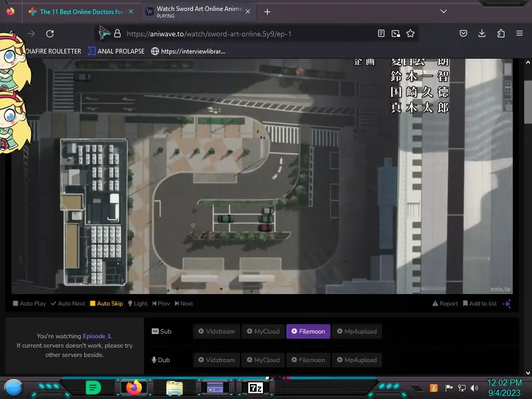Select the Watch Sword Art Online tab

[198, 12]
